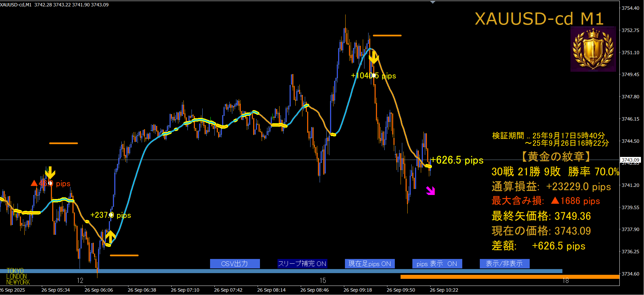Click the yellow down arrow above the red loss label
The image size is (644, 295).
(50, 173)
